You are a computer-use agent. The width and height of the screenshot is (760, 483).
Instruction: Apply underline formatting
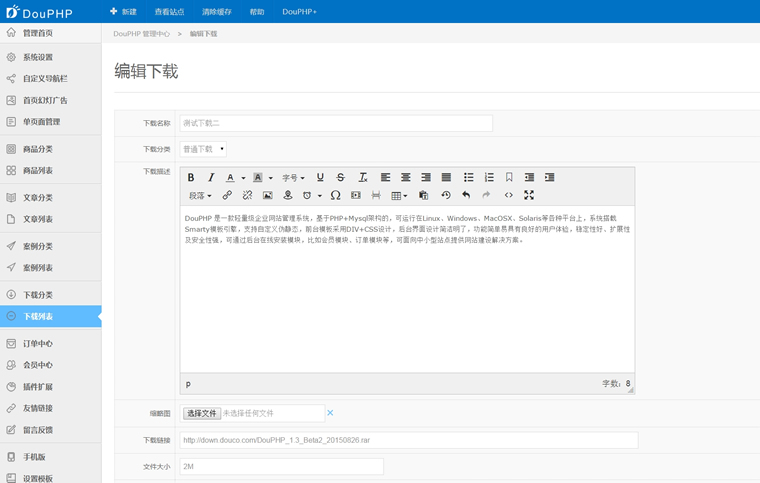[x=320, y=177]
